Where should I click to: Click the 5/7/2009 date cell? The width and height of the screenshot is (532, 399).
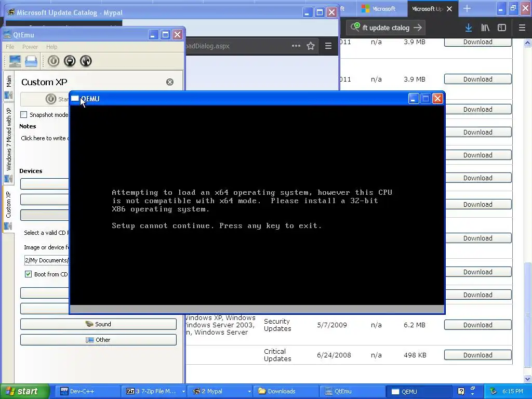[x=332, y=325]
